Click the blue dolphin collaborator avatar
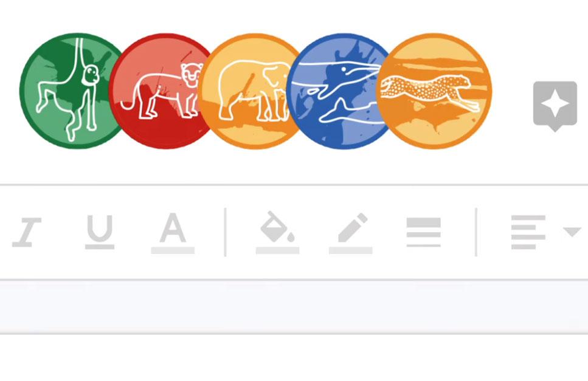Viewport: 588px width, 381px height. tap(339, 91)
